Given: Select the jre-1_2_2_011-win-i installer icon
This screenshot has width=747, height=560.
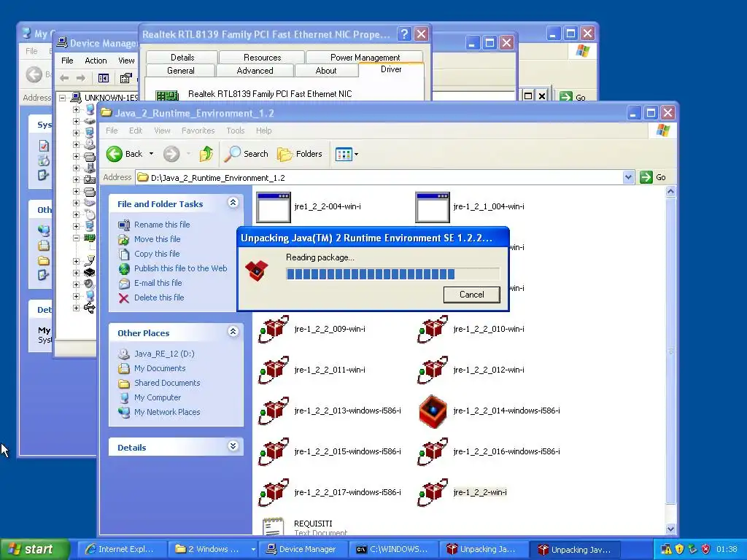Looking at the screenshot, I should click(x=274, y=370).
